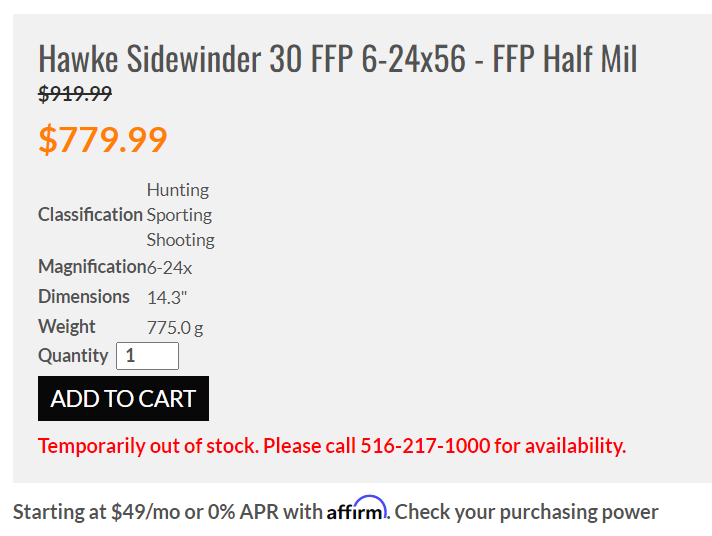Screen dimensions: 712x536
Task: Click the $779.99 sale price
Action: click(x=103, y=139)
